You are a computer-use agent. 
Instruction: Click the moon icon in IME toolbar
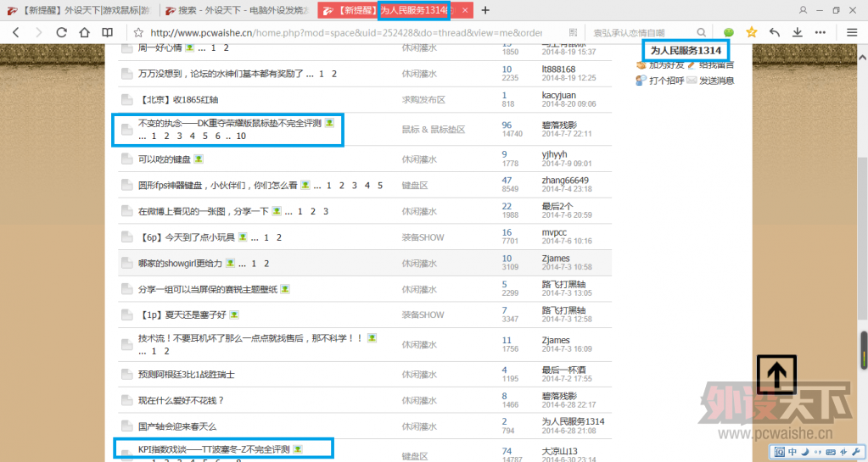[805, 452]
